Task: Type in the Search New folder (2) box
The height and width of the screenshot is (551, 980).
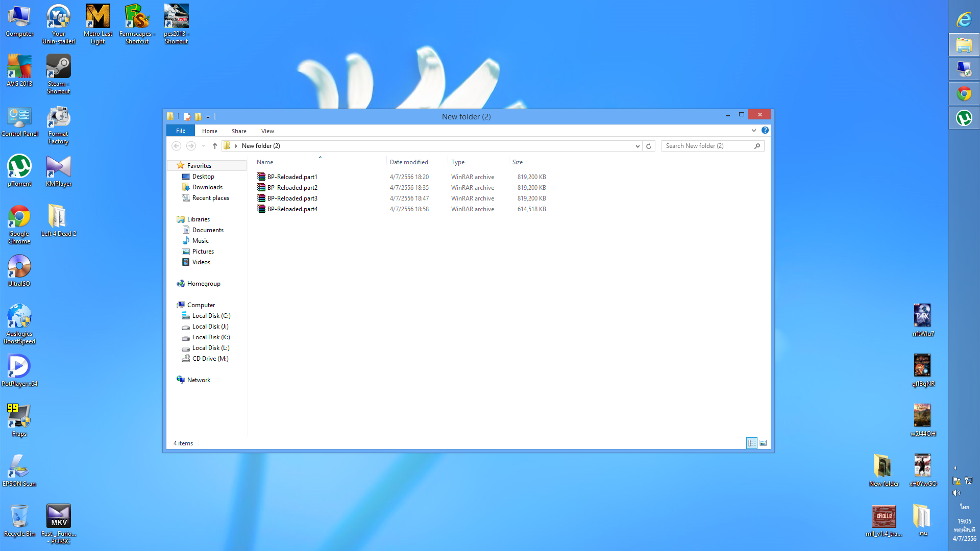Action: click(707, 146)
